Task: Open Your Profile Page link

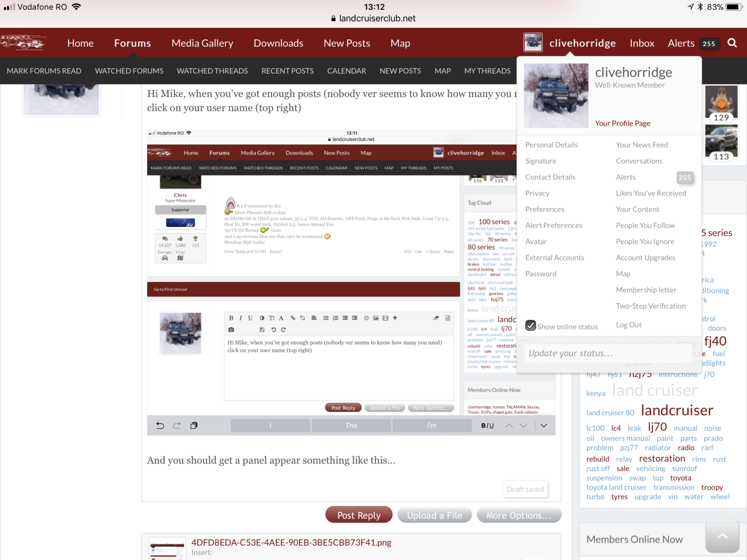Action: coord(623,123)
